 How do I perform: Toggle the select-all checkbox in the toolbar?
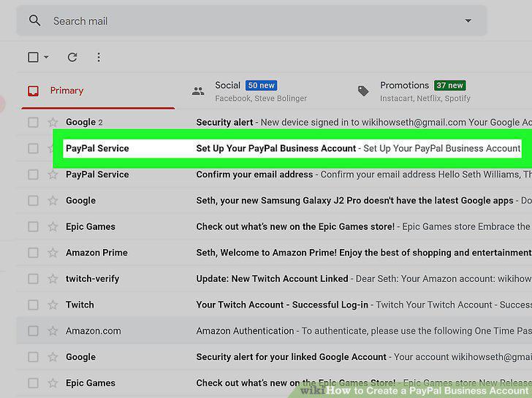(33, 57)
